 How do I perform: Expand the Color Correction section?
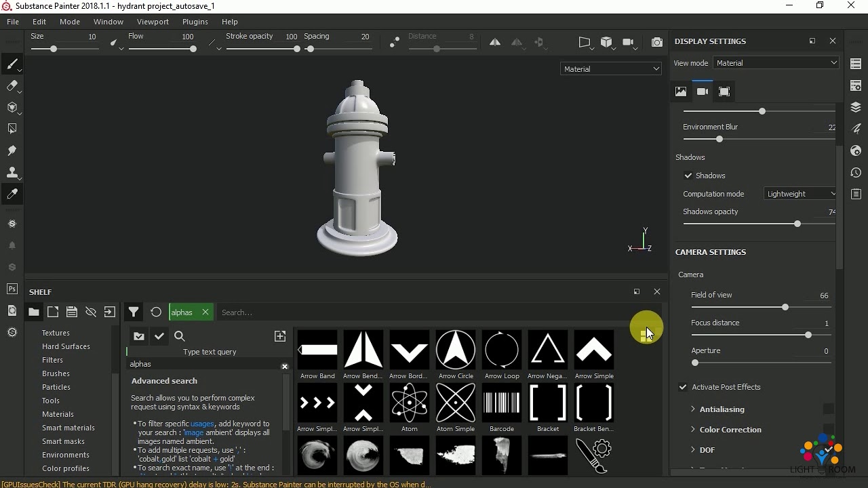click(x=692, y=430)
